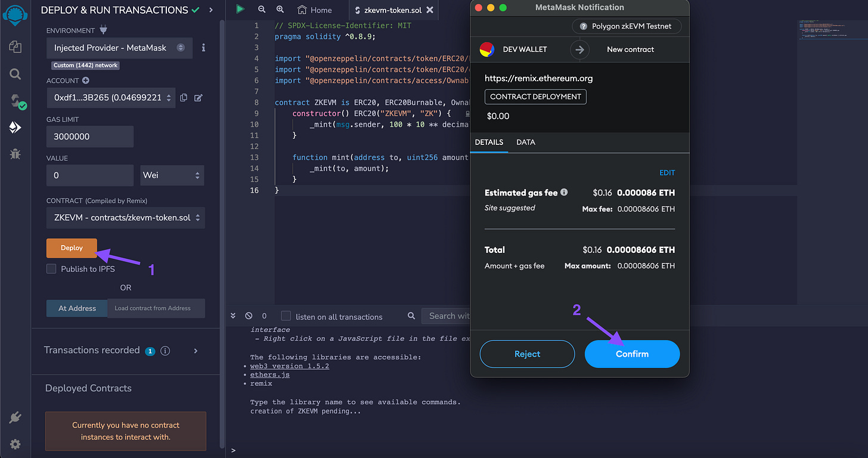
Task: Open the Account address dropdown
Action: (111, 98)
